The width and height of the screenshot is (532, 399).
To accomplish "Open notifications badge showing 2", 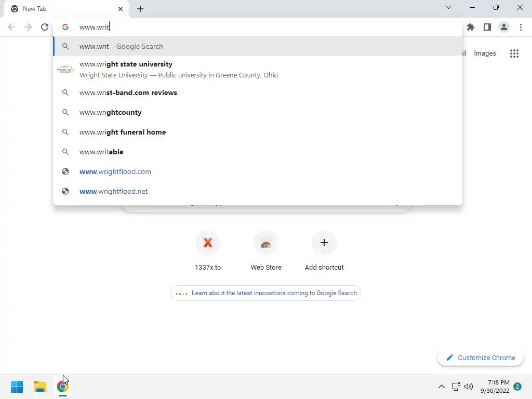I will [517, 387].
